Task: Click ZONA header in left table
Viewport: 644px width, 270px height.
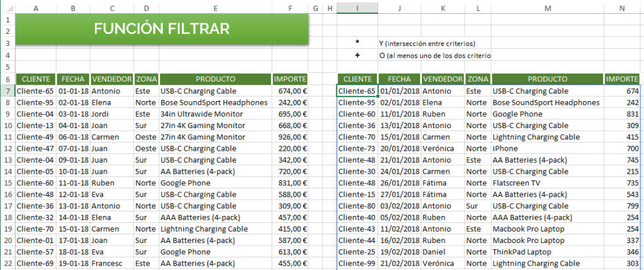Action: point(147,79)
